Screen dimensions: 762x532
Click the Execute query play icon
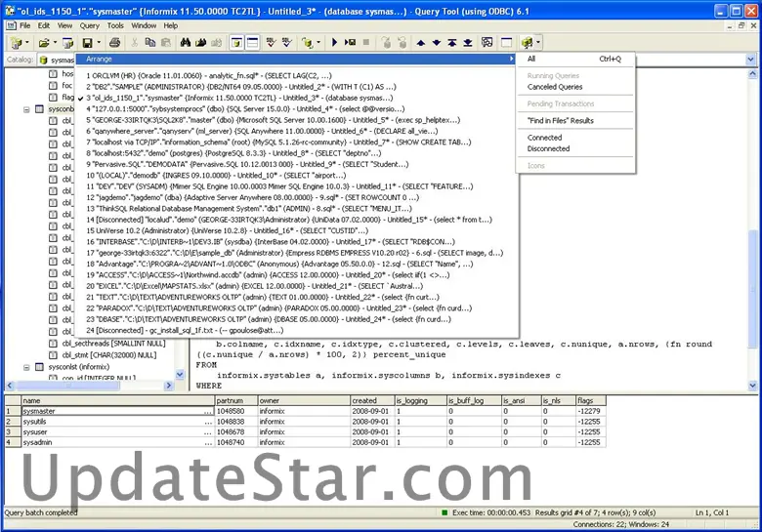pos(334,43)
